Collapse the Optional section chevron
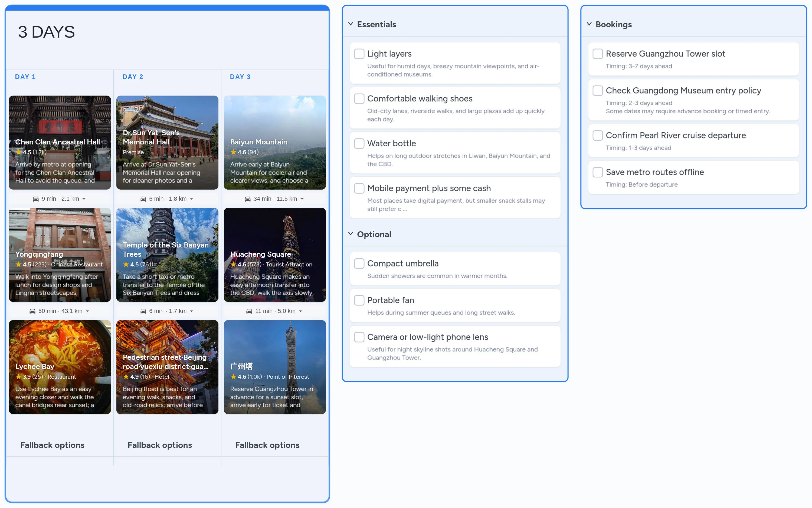This screenshot has width=812, height=508. tap(351, 234)
